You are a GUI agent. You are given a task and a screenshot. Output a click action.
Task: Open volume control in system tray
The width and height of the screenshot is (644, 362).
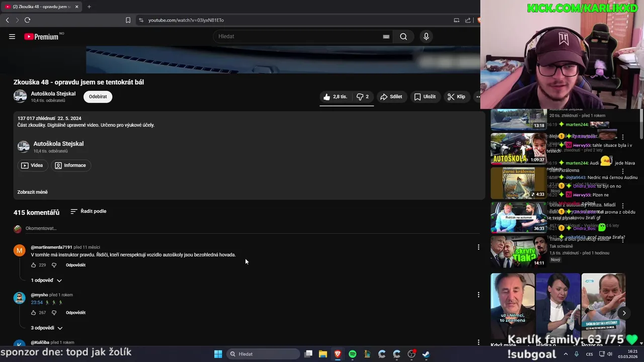tap(610, 354)
